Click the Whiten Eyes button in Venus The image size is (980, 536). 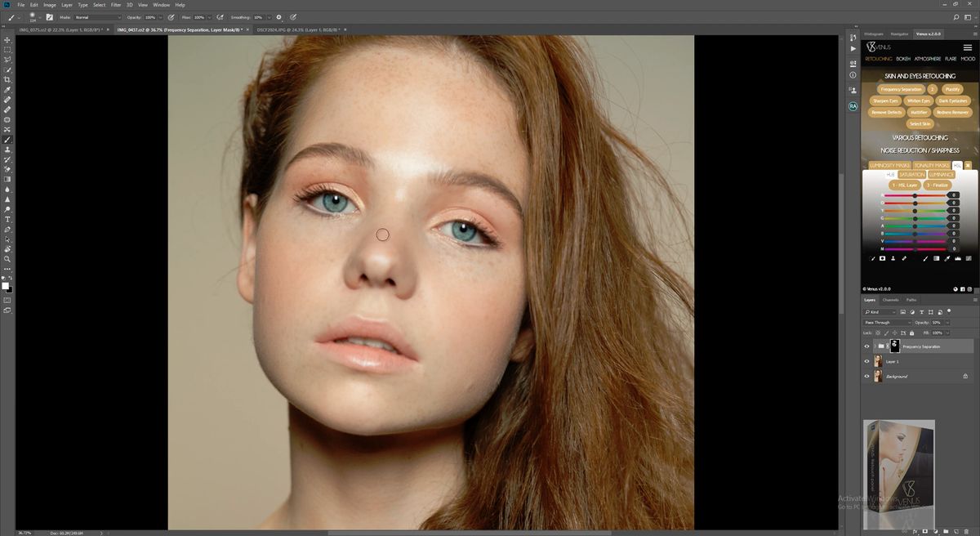[x=918, y=100]
